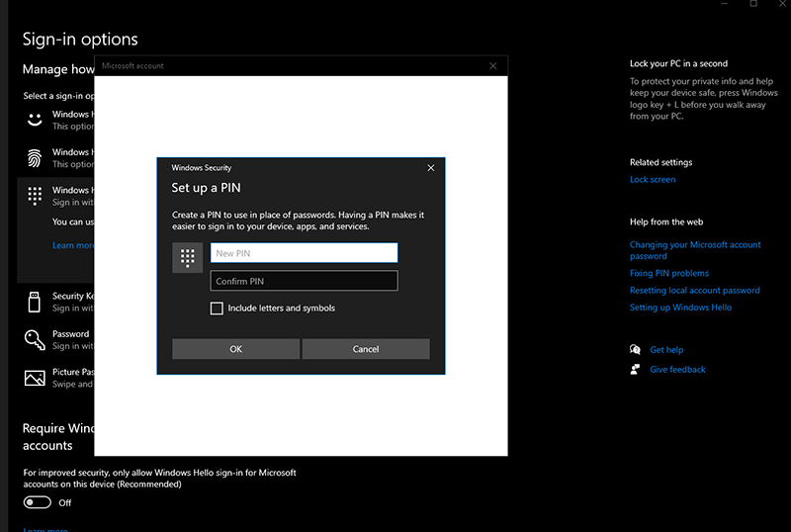
Task: Open Fixing PIN problems help link
Action: point(669,273)
